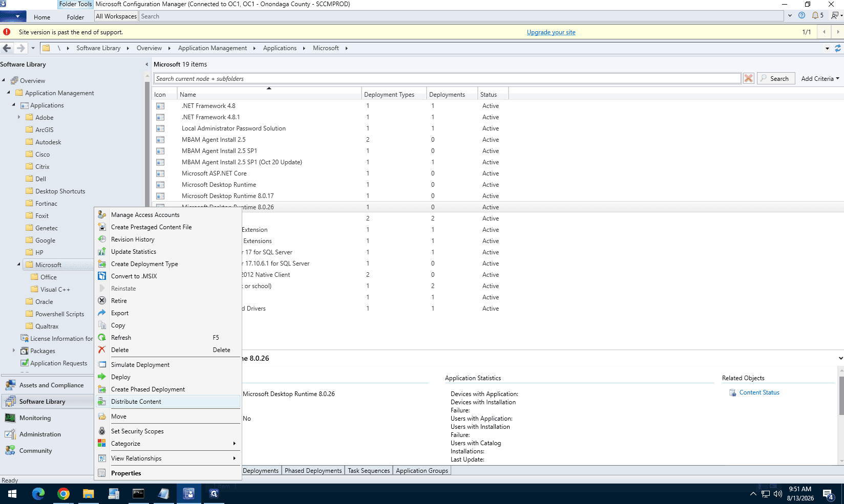Select the Office subfolder in tree
Screen dimensions: 844x504
point(48,277)
